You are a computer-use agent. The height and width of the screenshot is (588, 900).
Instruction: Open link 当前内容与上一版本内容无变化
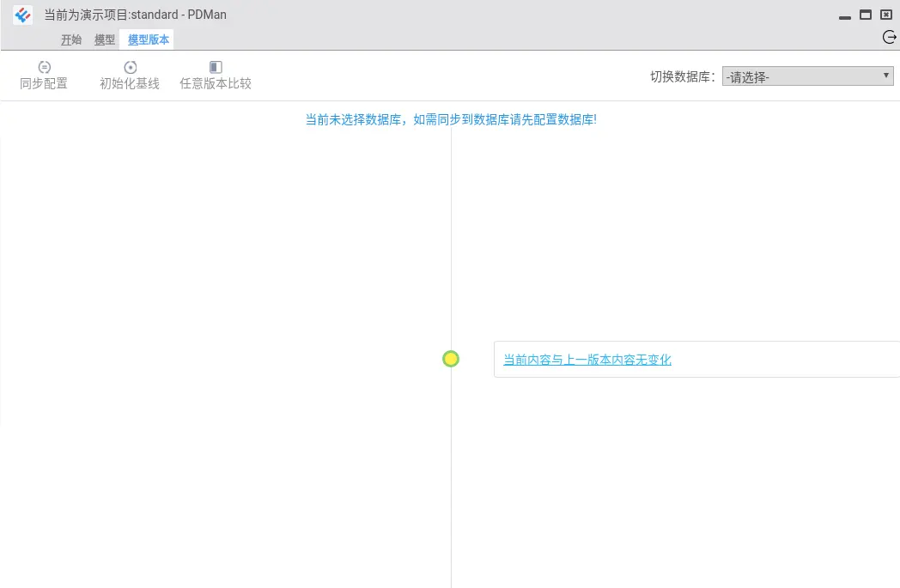(587, 360)
